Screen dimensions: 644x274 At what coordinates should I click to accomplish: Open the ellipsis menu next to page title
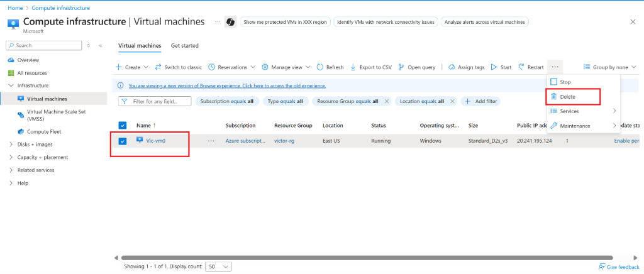218,22
